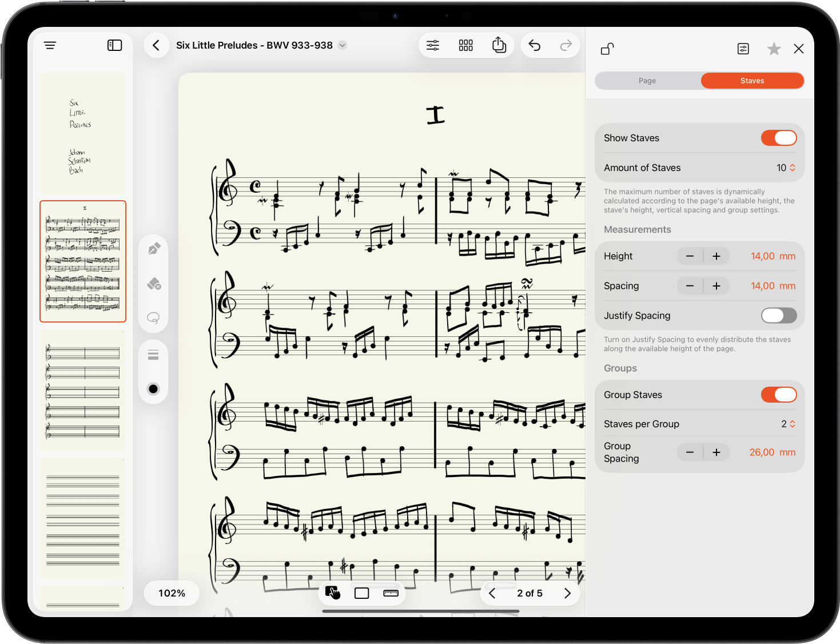Open the page grid overview icon
Viewport: 840px width, 644px height.
466,45
